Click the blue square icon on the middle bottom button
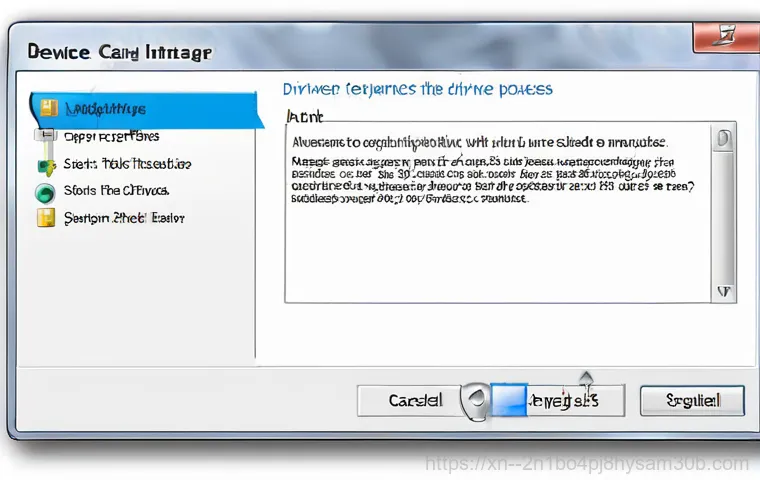This screenshot has height=480, width=760. click(x=509, y=400)
